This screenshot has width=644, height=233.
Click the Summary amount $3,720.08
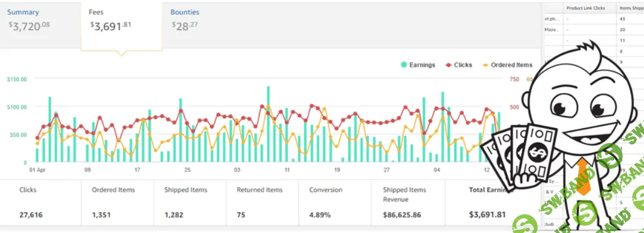tap(29, 26)
